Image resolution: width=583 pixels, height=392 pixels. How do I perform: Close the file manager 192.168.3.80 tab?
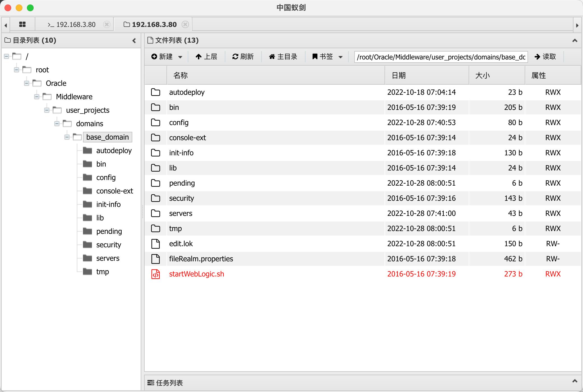185,25
